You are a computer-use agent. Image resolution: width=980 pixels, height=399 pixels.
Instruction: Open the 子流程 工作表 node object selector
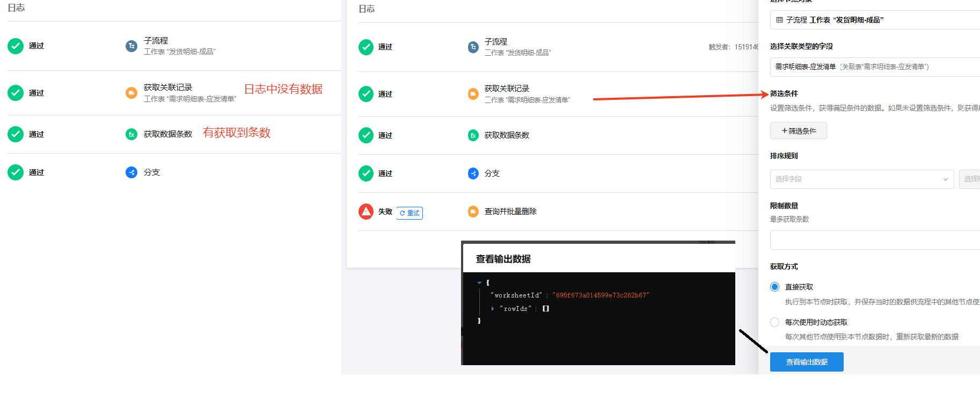(875, 20)
